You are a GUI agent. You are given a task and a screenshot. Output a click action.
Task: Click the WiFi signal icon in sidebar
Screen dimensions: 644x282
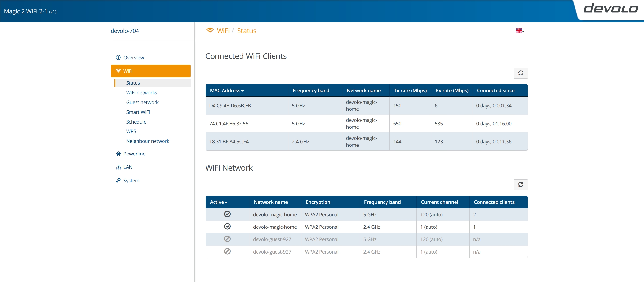(118, 71)
